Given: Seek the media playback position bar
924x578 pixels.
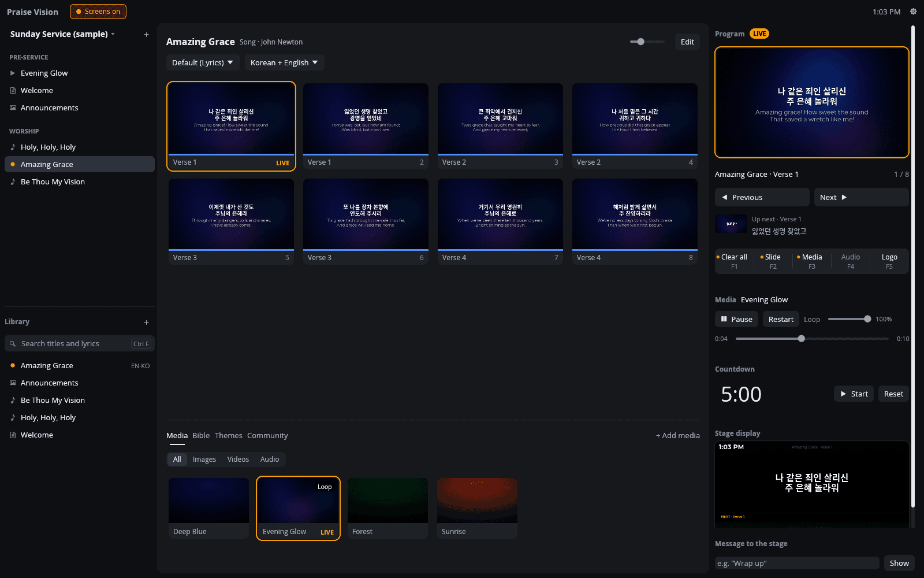Looking at the screenshot, I should point(812,339).
